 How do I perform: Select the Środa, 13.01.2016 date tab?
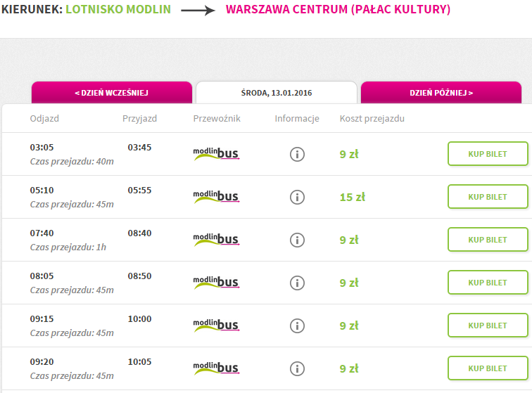277,93
